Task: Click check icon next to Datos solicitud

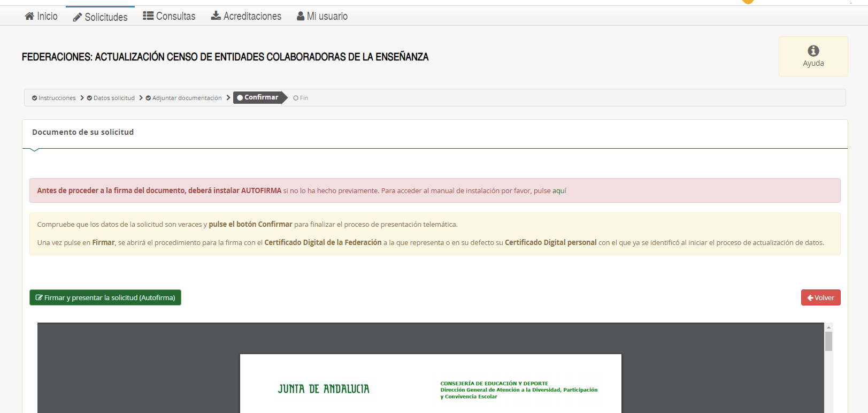Action: tap(90, 98)
